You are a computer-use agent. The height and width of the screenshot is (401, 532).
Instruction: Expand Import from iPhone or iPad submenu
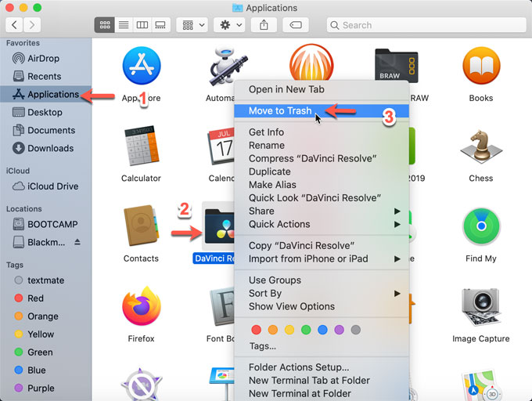click(322, 259)
